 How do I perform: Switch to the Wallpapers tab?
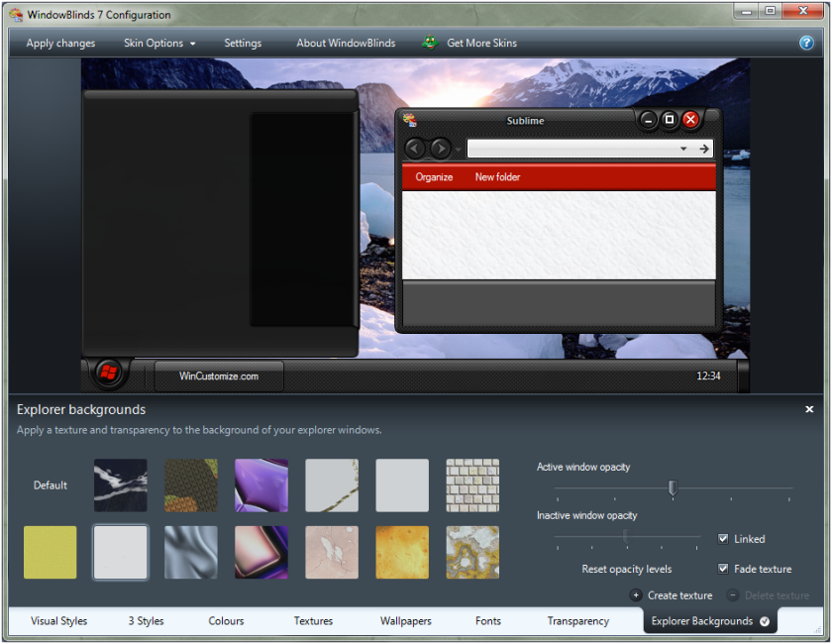click(x=405, y=620)
